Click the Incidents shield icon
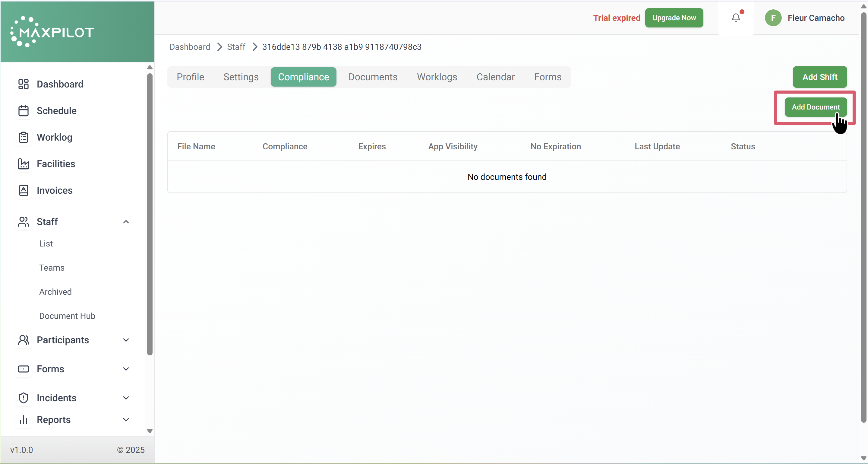This screenshot has height=464, width=868. pyautogui.click(x=23, y=398)
